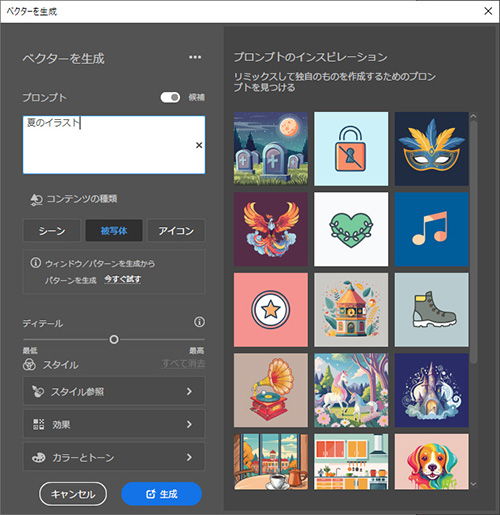Image resolution: width=500 pixels, height=515 pixels.
Task: Click the info icon in the pattern notice
Action: [36, 263]
